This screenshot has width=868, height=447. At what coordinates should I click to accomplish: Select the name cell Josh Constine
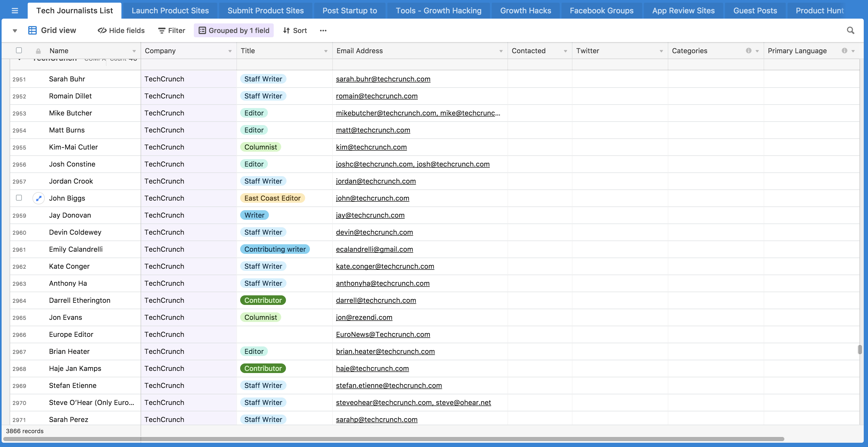pos(72,164)
